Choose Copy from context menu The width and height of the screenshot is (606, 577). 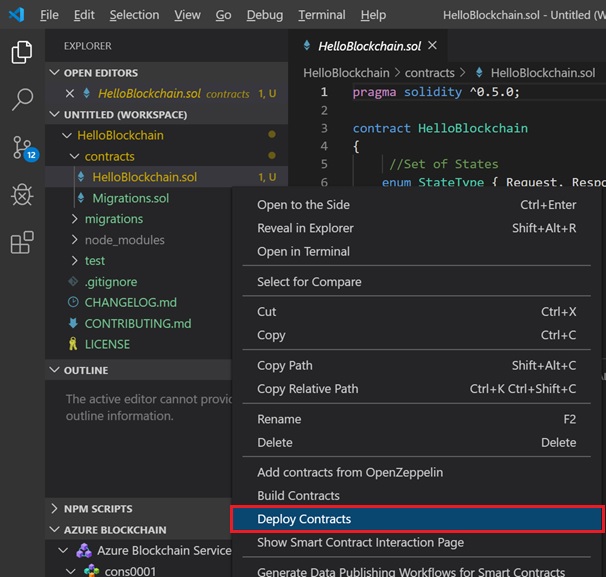coord(417,335)
